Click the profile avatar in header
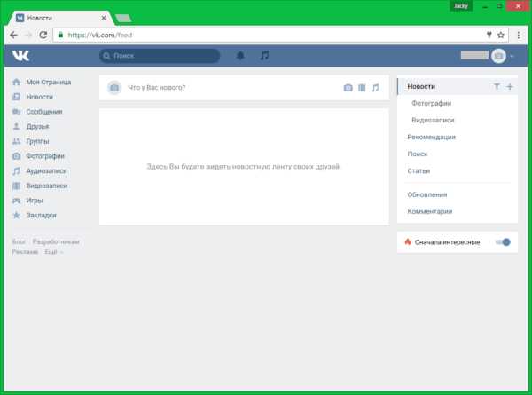The width and height of the screenshot is (532, 395). 498,56
